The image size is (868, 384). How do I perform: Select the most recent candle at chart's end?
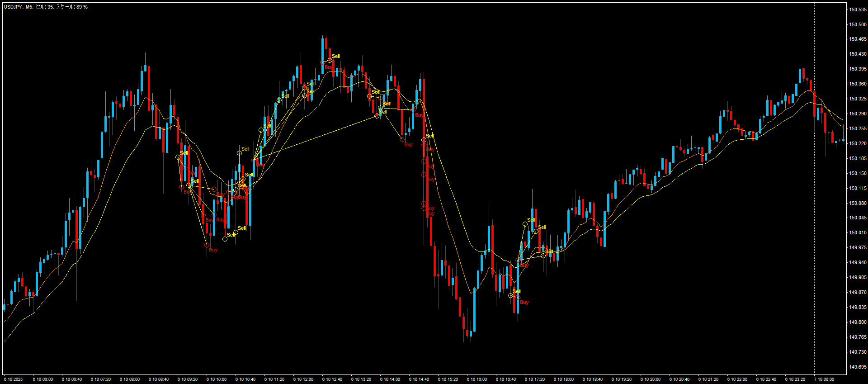843,140
